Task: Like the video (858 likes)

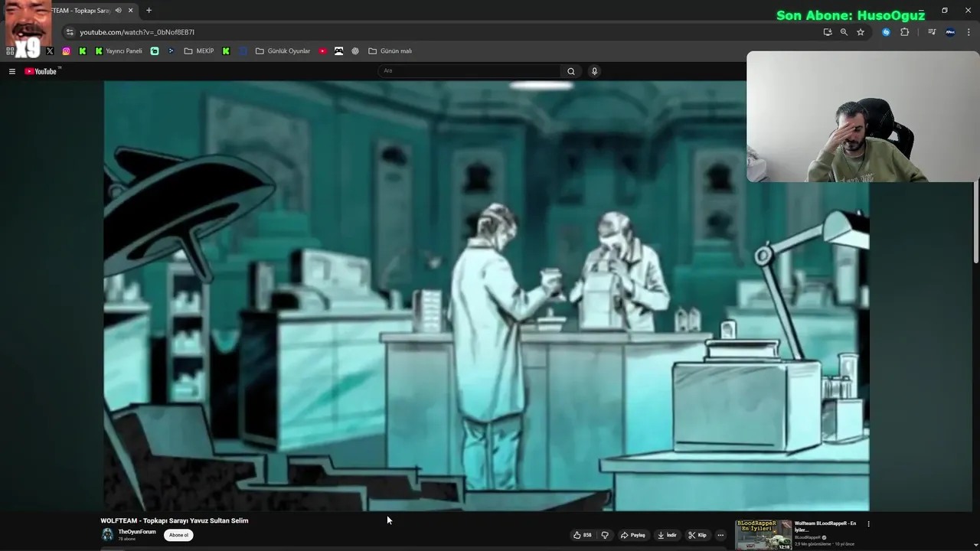Action: 582,535
